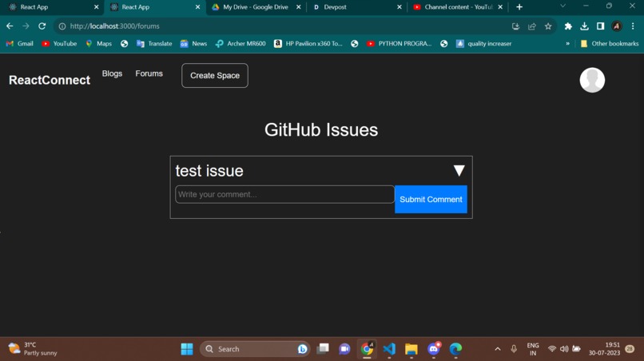
Task: Open Chrome downloads icon
Action: click(x=584, y=26)
